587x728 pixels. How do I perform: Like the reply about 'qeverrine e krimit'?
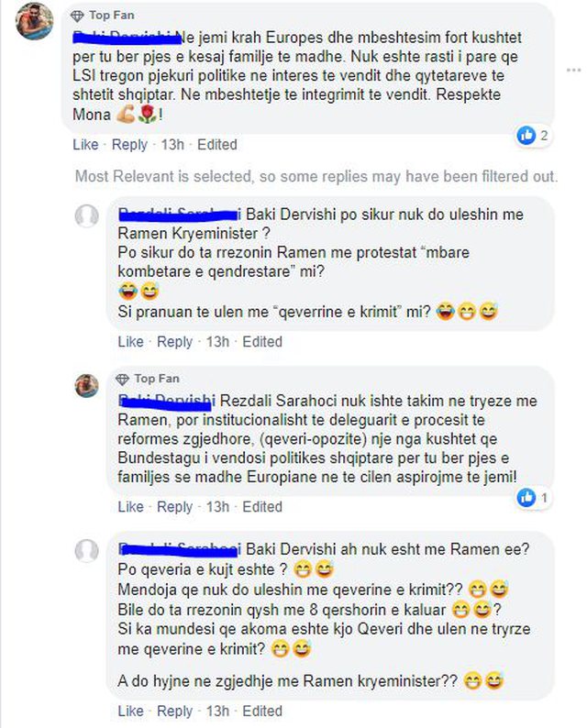tap(130, 342)
